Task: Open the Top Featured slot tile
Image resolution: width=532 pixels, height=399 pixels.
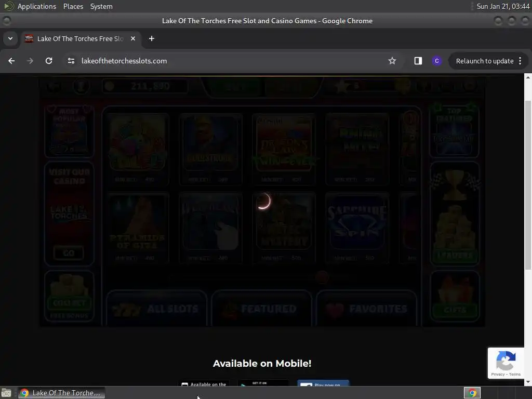Action: pos(455,130)
